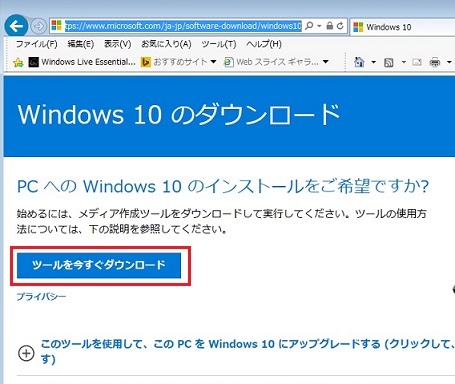
Task: Select the address bar URL field
Action: [183, 26]
